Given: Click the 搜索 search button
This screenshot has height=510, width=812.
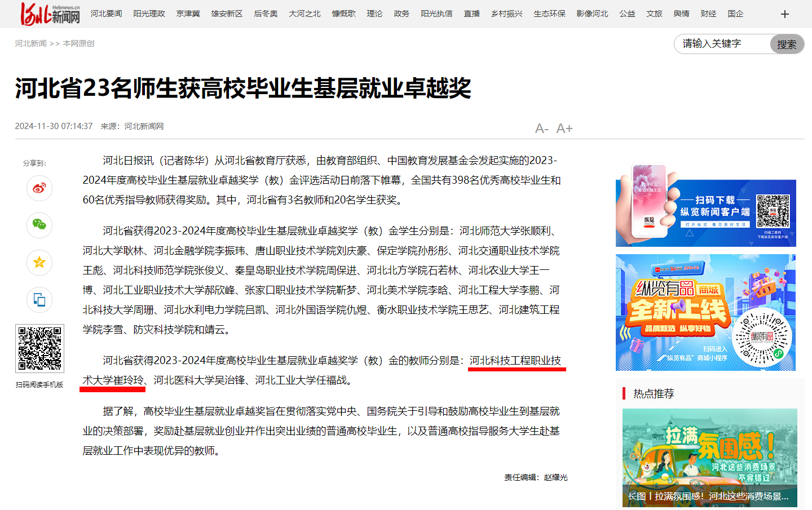Looking at the screenshot, I should pos(787,45).
